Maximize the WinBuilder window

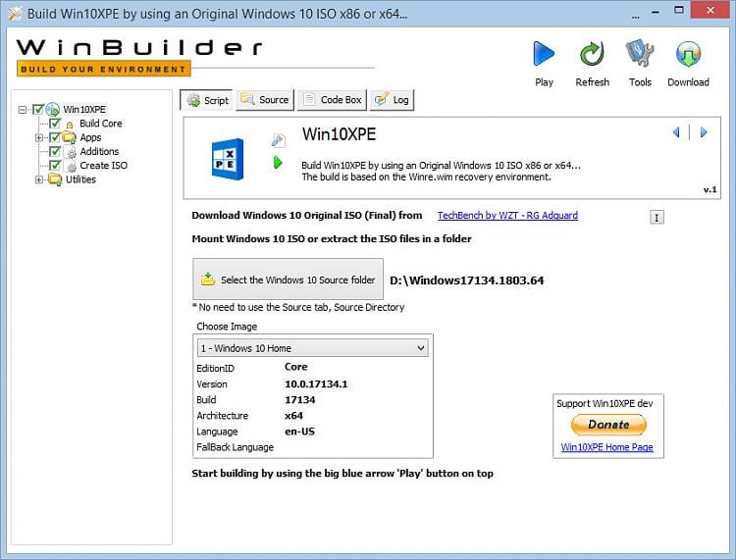click(x=679, y=10)
